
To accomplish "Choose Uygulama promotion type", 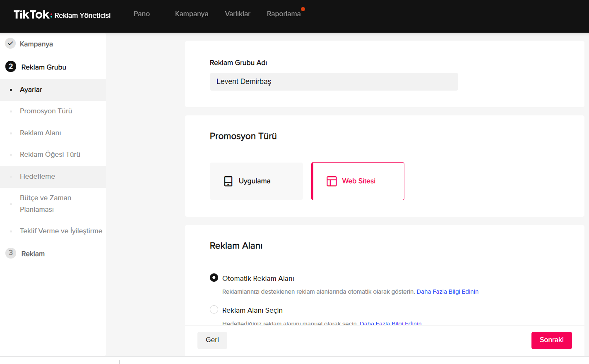I will (x=256, y=181).
